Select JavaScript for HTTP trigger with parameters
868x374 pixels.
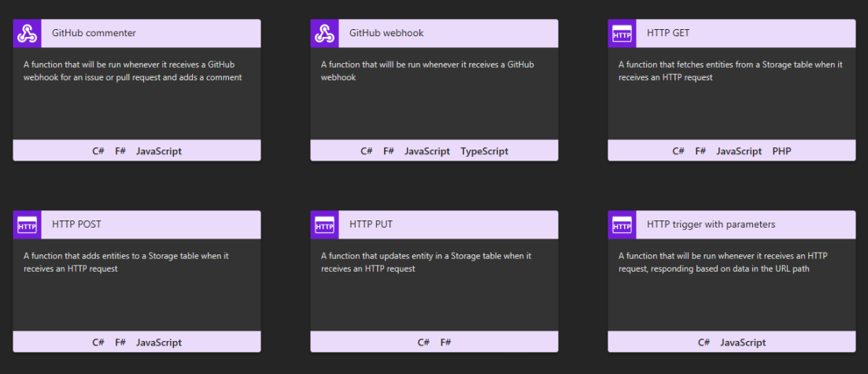pos(743,343)
